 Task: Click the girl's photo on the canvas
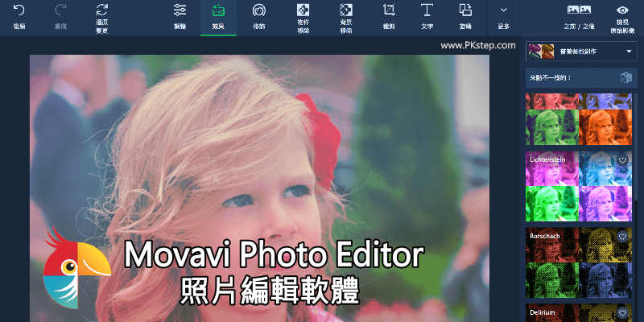click(259, 188)
